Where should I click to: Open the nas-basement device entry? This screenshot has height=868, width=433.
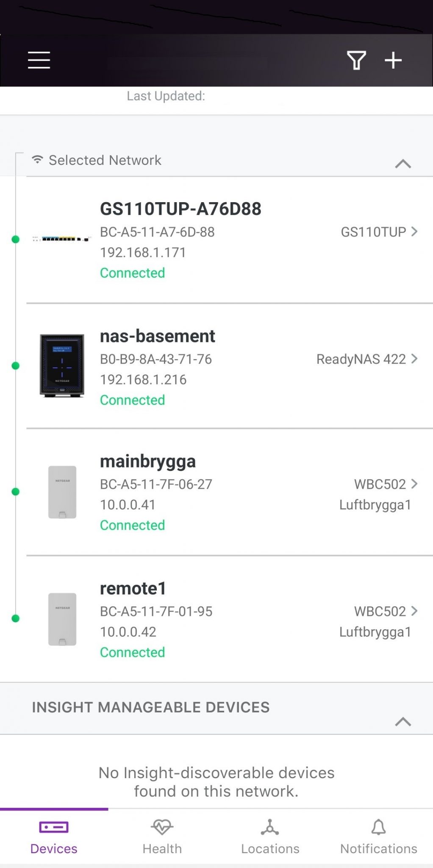tap(230, 366)
